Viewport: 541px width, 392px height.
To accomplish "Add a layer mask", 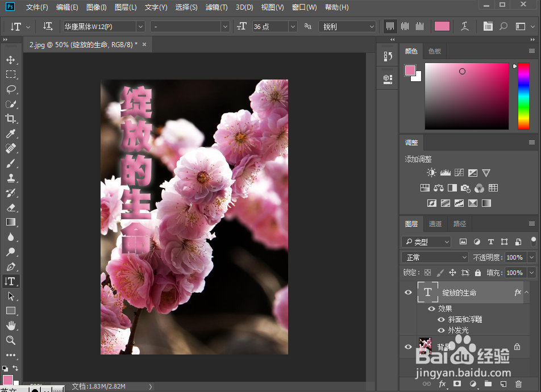I will (457, 383).
